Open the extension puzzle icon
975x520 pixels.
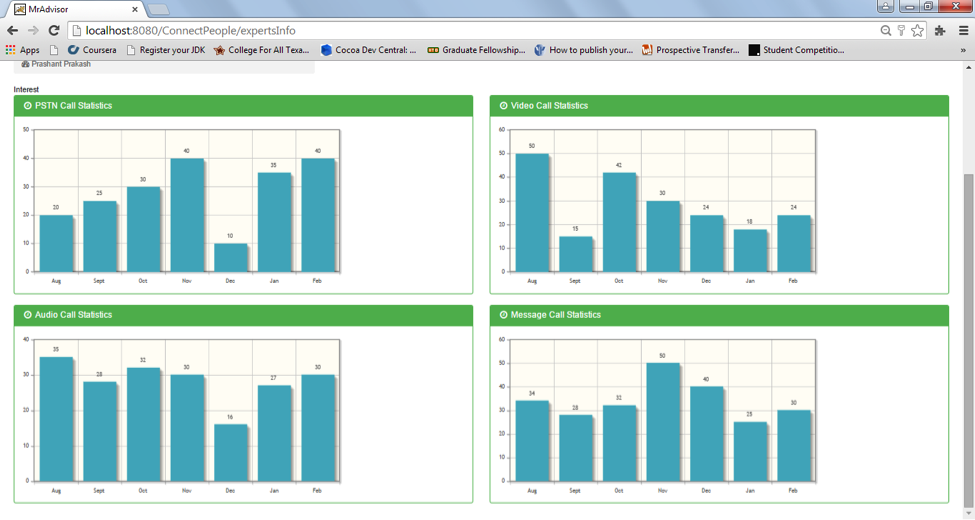click(x=940, y=30)
